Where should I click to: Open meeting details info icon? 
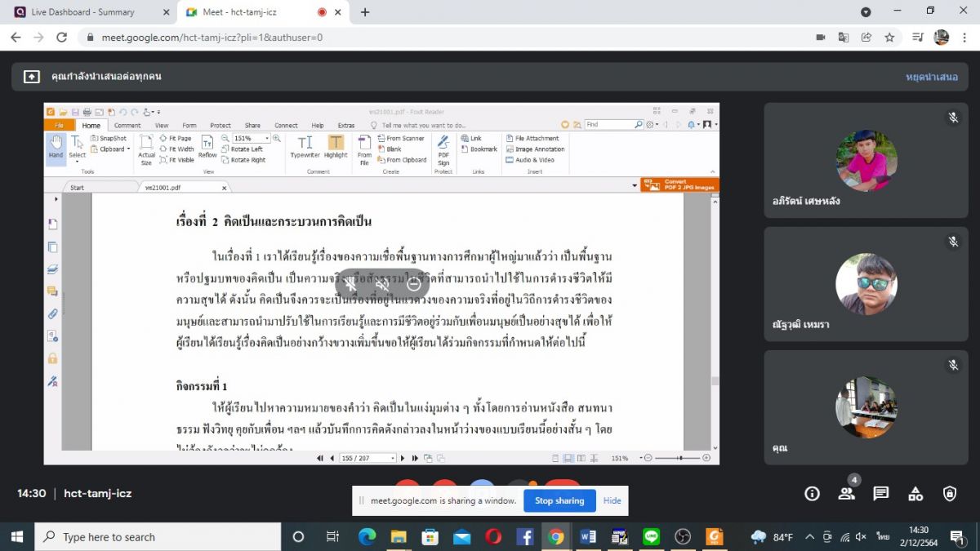click(x=812, y=493)
